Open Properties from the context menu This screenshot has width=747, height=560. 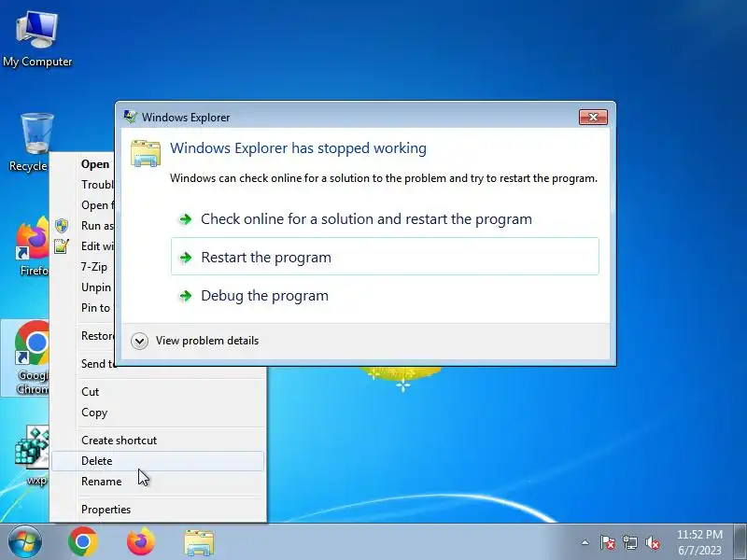click(158, 510)
